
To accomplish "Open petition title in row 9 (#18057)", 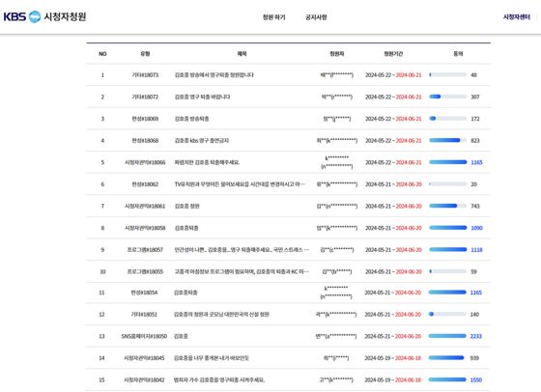I will pos(242,250).
